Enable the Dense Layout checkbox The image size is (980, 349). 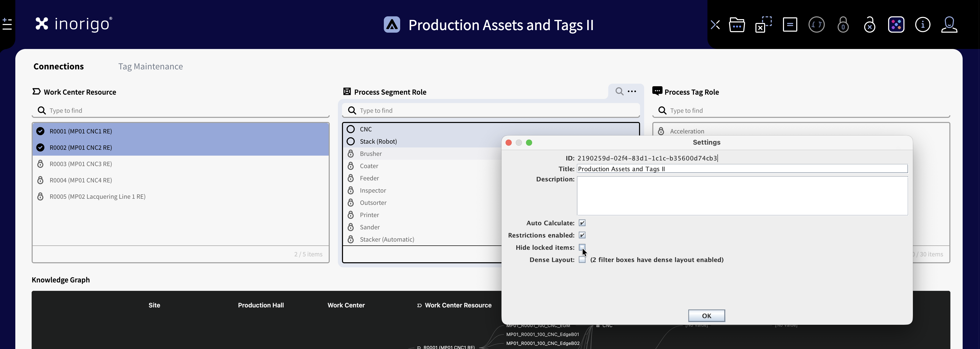click(x=582, y=260)
